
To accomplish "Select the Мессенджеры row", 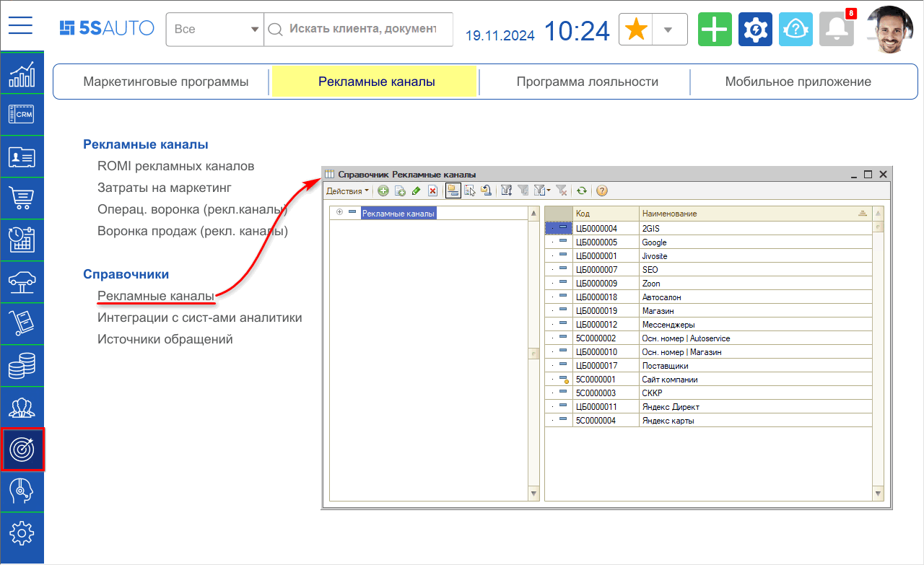I will 708,325.
